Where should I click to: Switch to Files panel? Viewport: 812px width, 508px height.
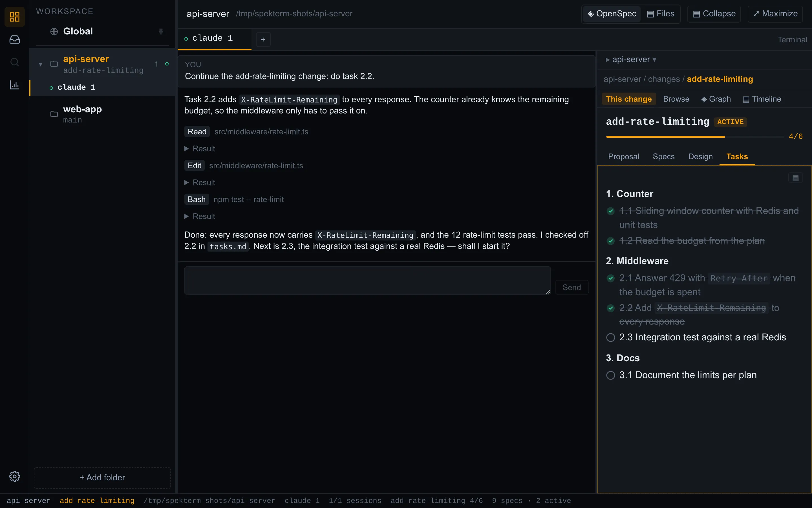click(x=660, y=14)
